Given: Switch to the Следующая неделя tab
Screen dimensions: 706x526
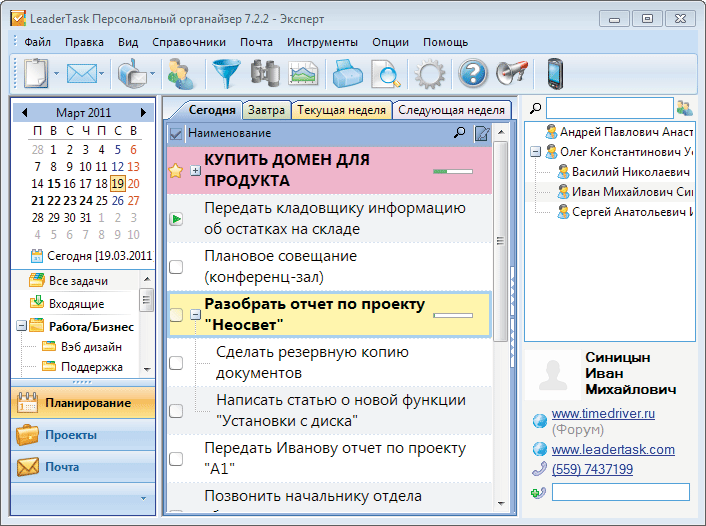Looking at the screenshot, I should [x=452, y=110].
